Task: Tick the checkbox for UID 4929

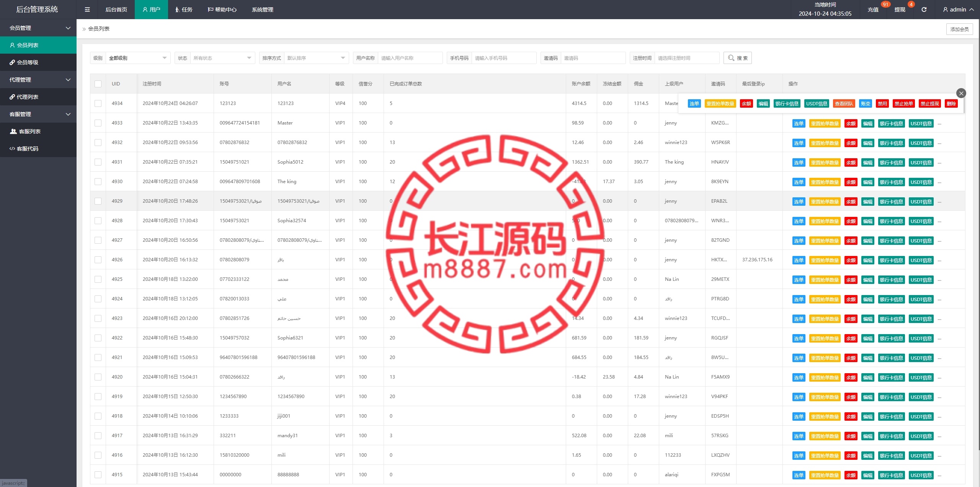Action: point(98,201)
